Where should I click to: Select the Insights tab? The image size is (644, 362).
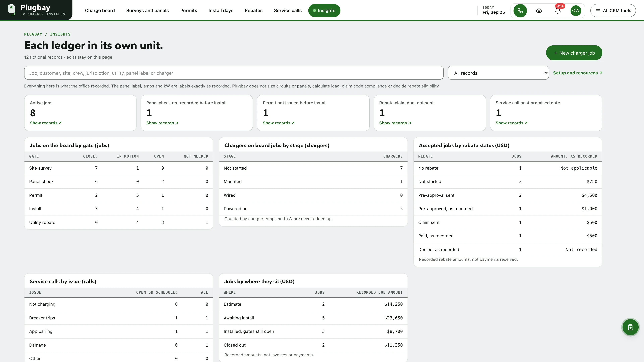324,11
